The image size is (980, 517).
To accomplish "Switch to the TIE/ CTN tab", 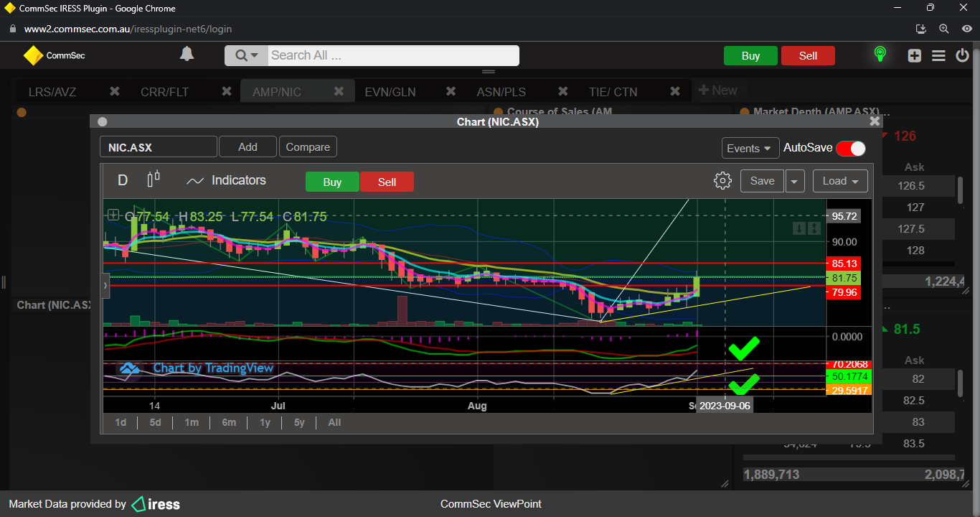I will tap(613, 92).
